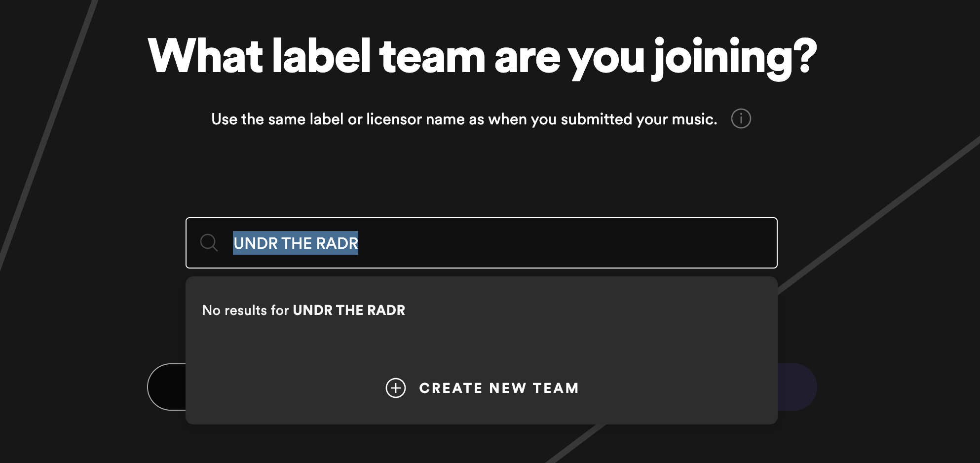Click the word TEAM in create option
The width and height of the screenshot is (980, 463).
pos(556,388)
